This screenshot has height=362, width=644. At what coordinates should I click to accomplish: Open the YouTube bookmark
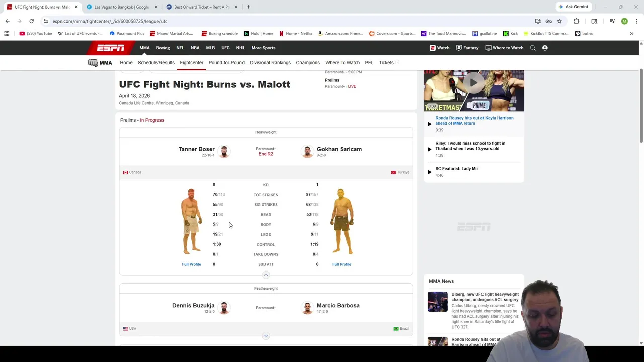tap(36, 34)
